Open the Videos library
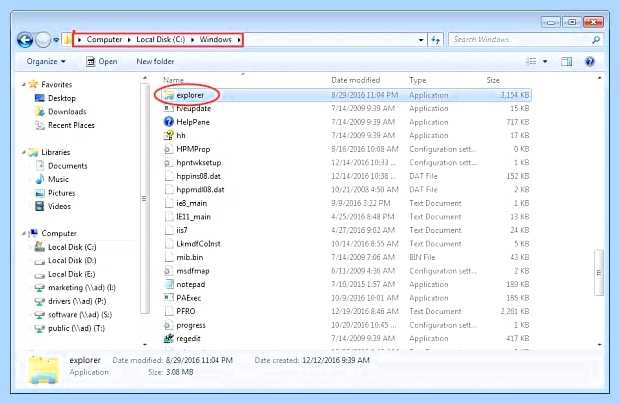 [x=53, y=206]
